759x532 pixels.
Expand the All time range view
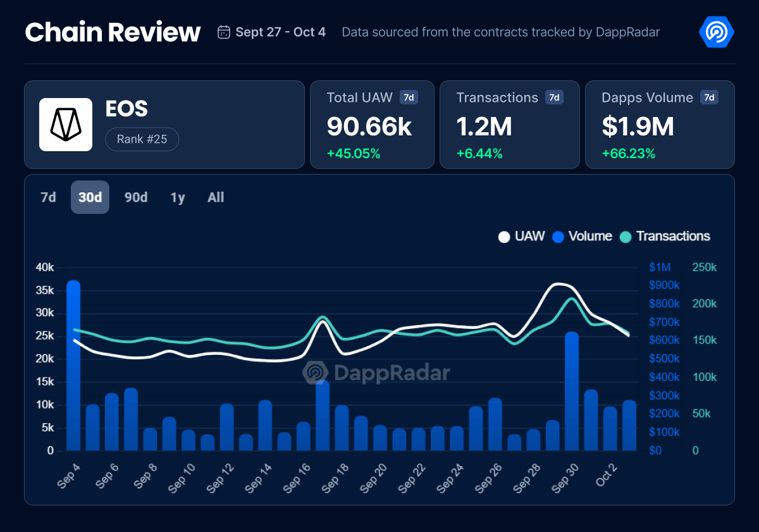(216, 197)
